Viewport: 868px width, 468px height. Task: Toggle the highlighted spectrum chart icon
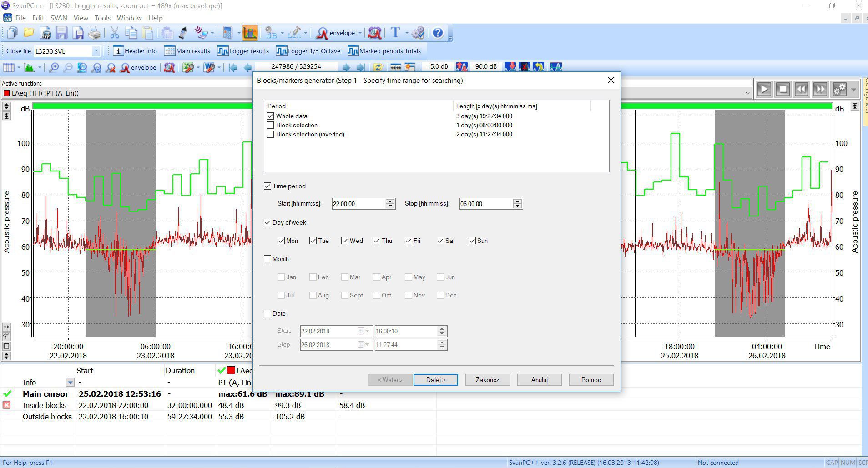(x=250, y=33)
